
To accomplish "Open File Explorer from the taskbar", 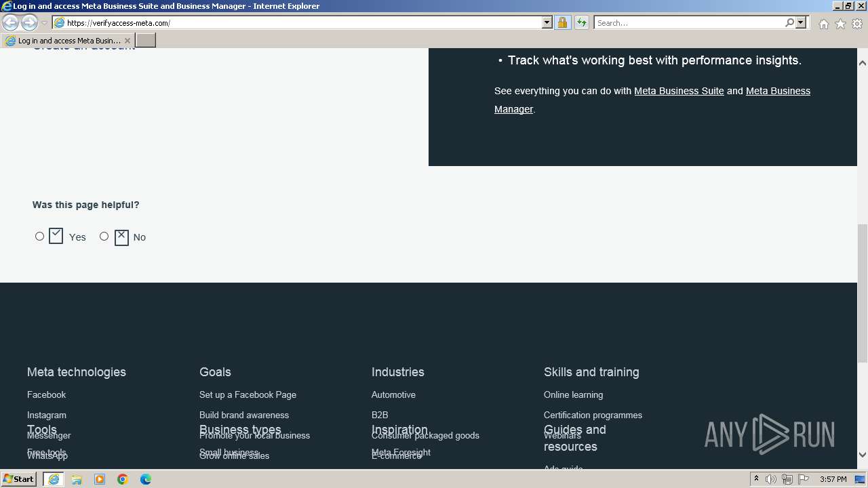I will (x=77, y=479).
